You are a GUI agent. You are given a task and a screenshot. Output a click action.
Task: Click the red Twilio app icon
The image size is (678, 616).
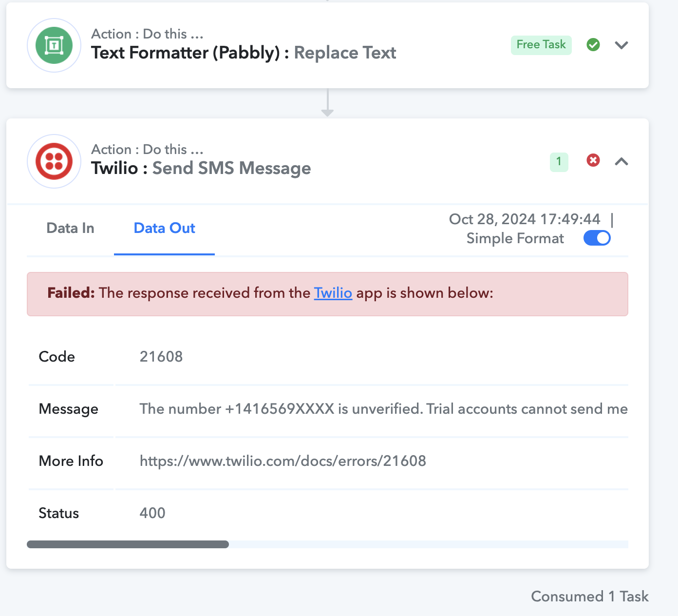coord(54,161)
